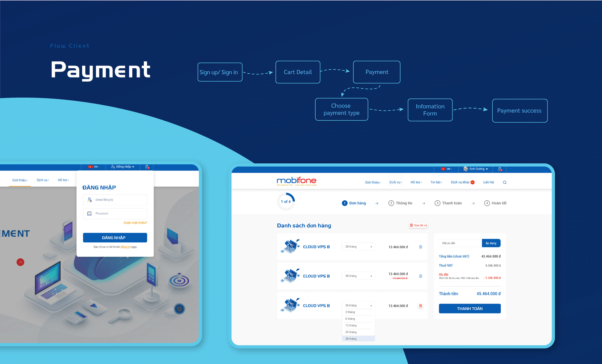Click the THANH TOÁN payment button
The image size is (602, 364).
click(x=470, y=309)
